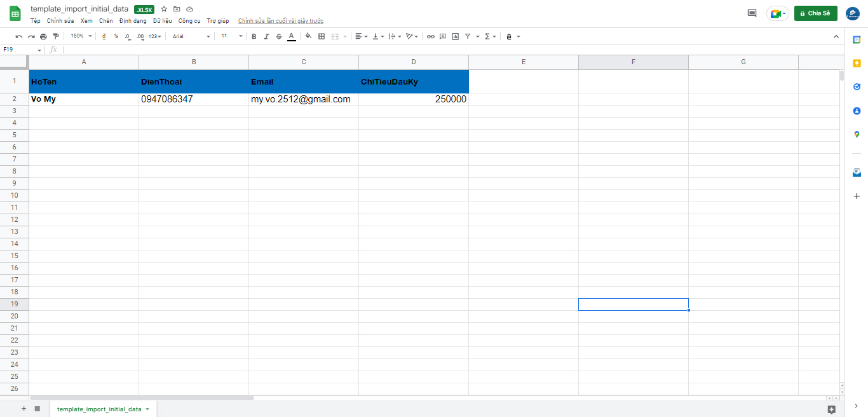The width and height of the screenshot is (868, 417).
Task: Open the Công cụ menu
Action: (x=189, y=21)
